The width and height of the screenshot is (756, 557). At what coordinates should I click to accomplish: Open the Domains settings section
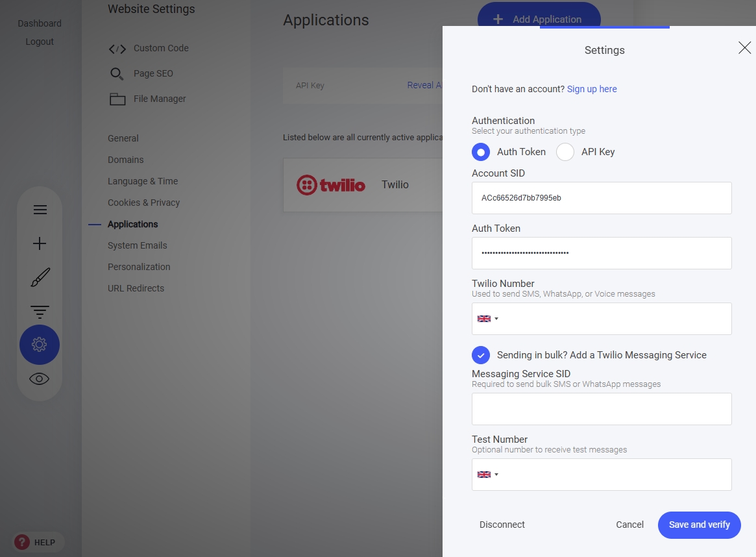[126, 160]
